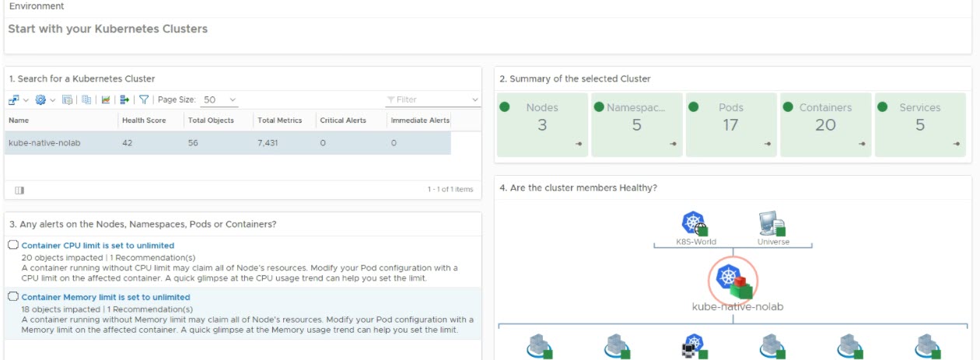980x360 pixels.
Task: Select the Universe node icon
Action: (x=772, y=224)
